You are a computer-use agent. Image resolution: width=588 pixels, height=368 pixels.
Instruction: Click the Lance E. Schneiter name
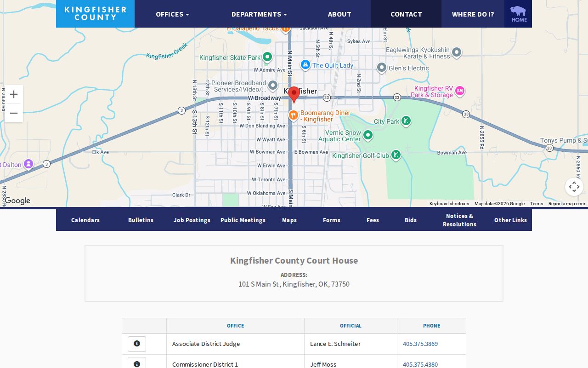335,344
